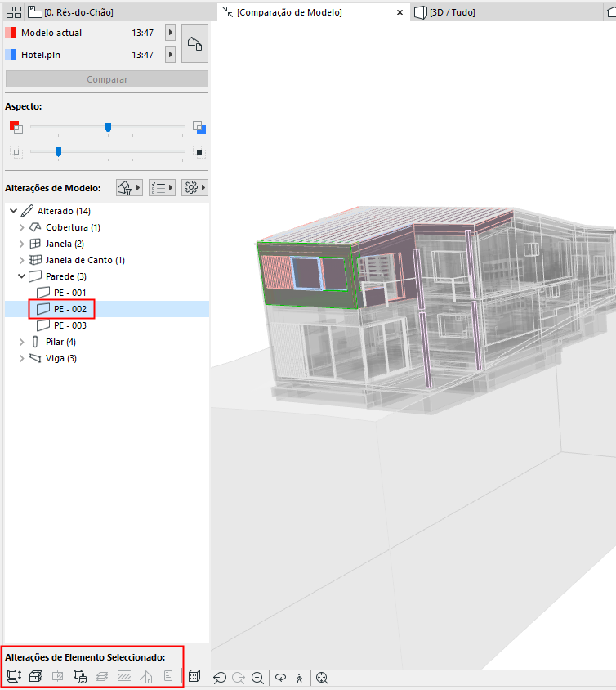Close the Comparação de Modelo tab
The height and width of the screenshot is (690, 616).
point(400,12)
